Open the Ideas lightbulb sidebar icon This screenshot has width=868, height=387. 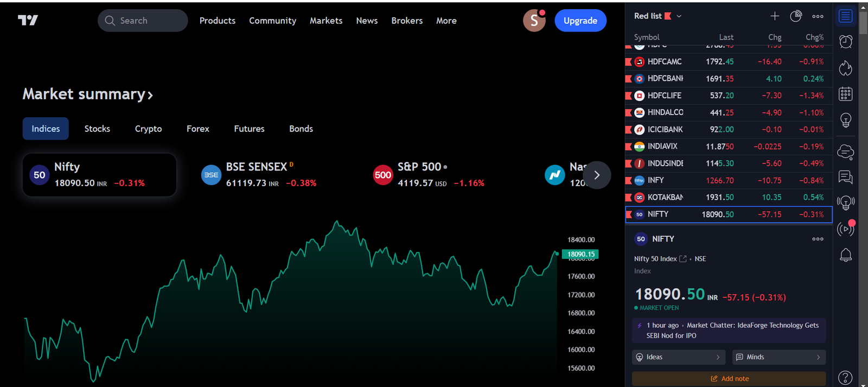pyautogui.click(x=845, y=120)
